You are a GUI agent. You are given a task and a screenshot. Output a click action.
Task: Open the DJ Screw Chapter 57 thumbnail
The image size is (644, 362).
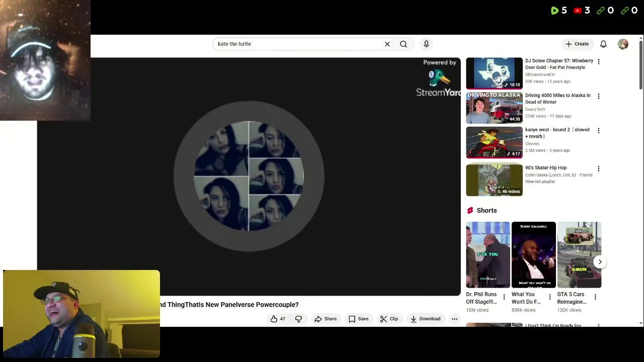click(x=494, y=73)
